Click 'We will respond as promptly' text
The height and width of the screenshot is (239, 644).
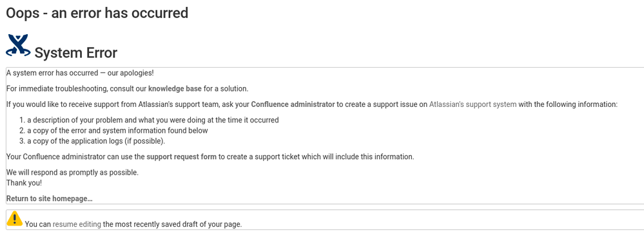(x=72, y=173)
